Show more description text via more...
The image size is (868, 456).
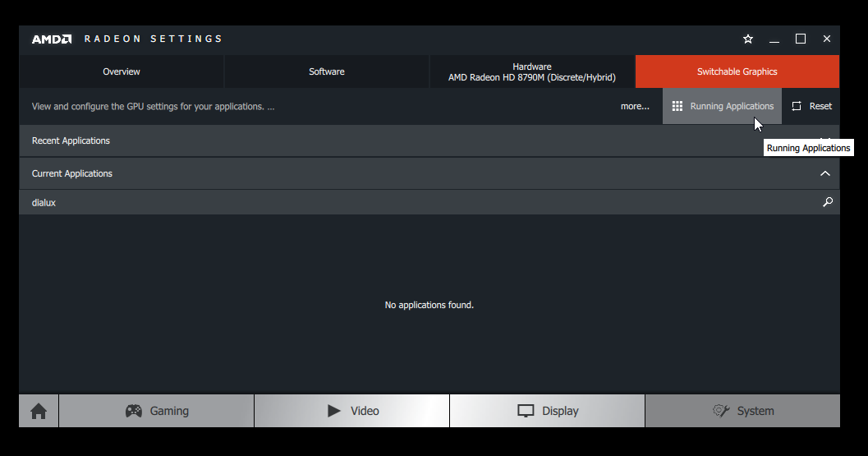click(x=635, y=106)
